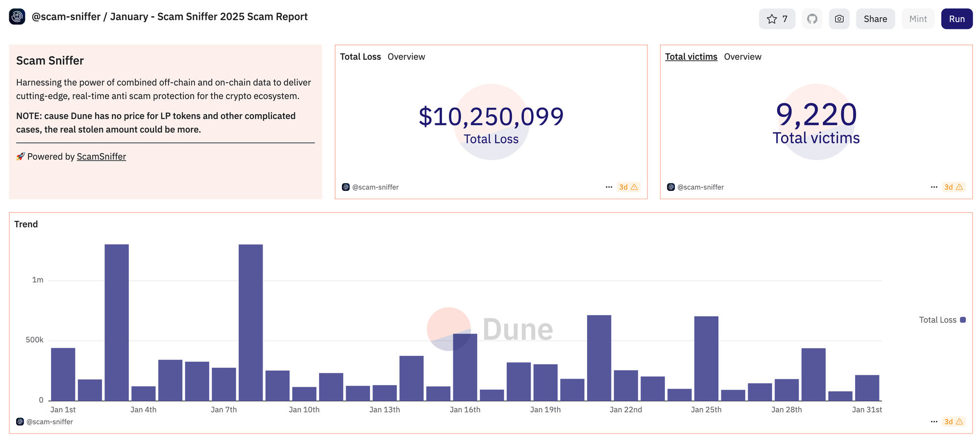The width and height of the screenshot is (980, 443).
Task: Click the Mint button
Action: click(918, 19)
